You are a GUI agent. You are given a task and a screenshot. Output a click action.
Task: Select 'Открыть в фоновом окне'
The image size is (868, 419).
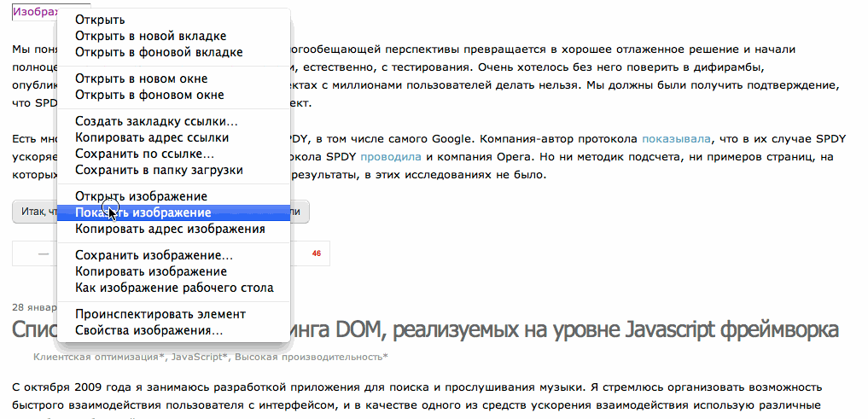[x=174, y=96]
